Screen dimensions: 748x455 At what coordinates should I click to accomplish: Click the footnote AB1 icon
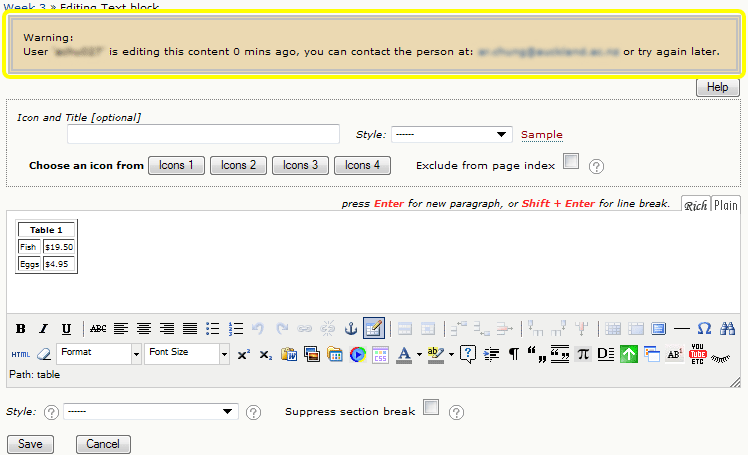tap(674, 354)
